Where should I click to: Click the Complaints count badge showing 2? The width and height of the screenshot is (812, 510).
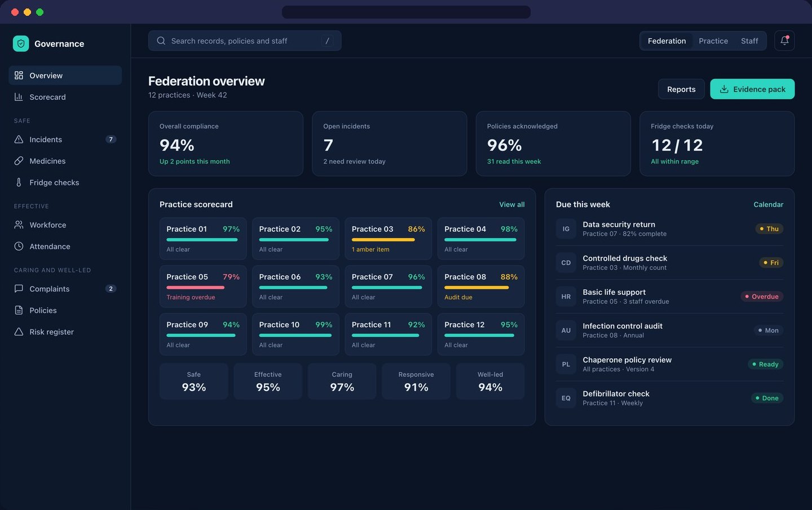tap(111, 288)
